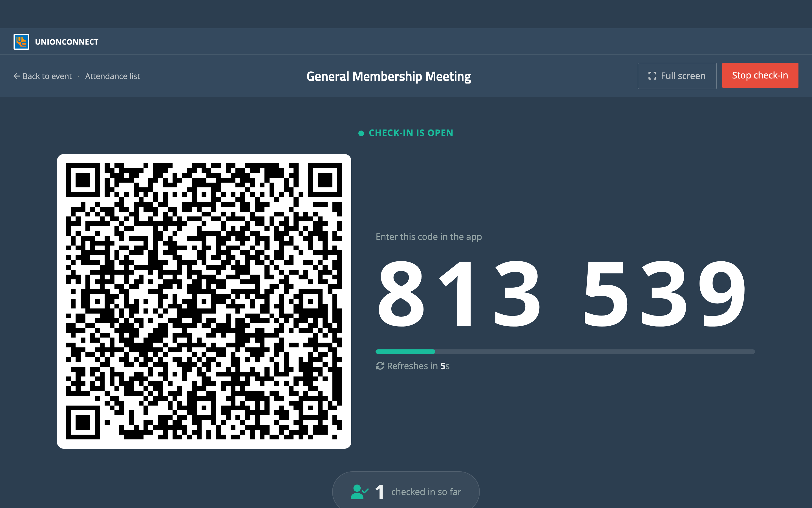Click the 813 539 check-in code
Screen dimensions: 812x508
[x=562, y=294]
